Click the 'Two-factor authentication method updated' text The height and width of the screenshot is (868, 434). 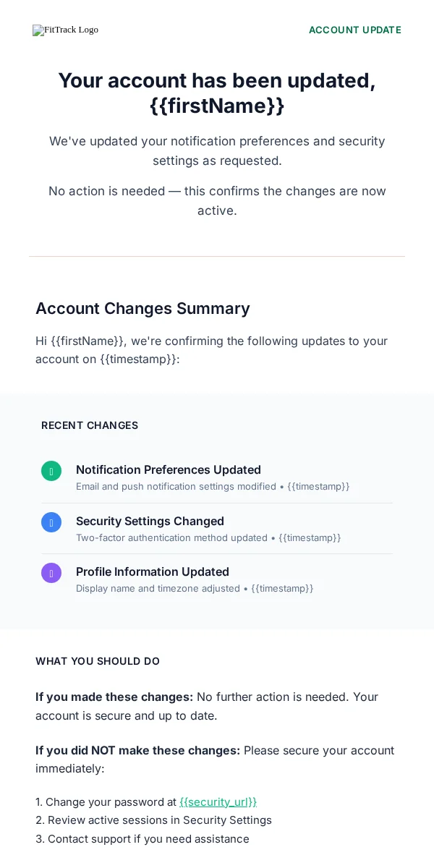(171, 537)
